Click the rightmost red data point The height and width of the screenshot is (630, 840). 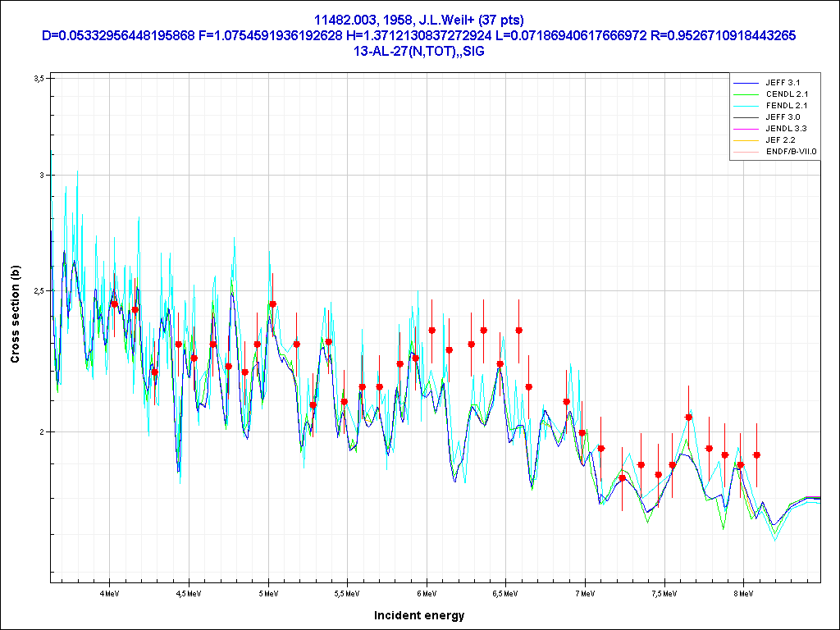click(756, 454)
